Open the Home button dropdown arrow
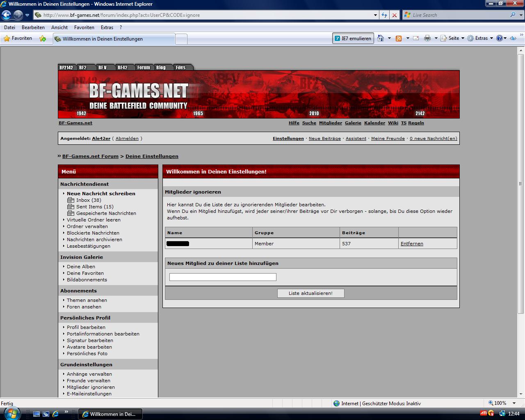 pos(389,38)
